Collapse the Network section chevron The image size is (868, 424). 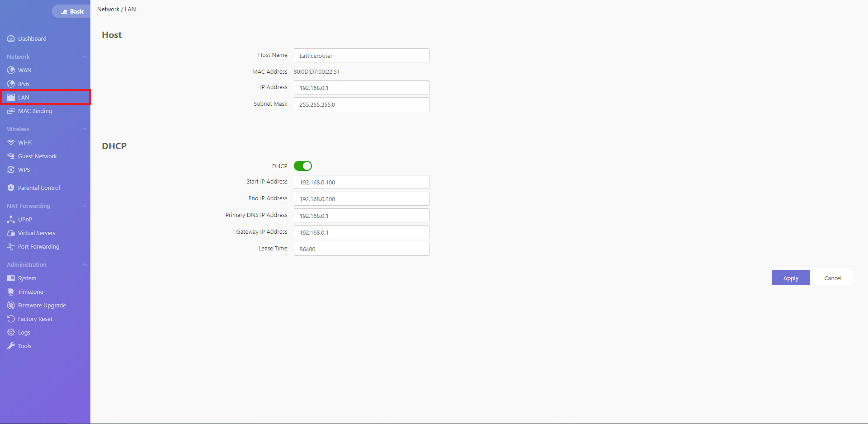click(x=85, y=57)
